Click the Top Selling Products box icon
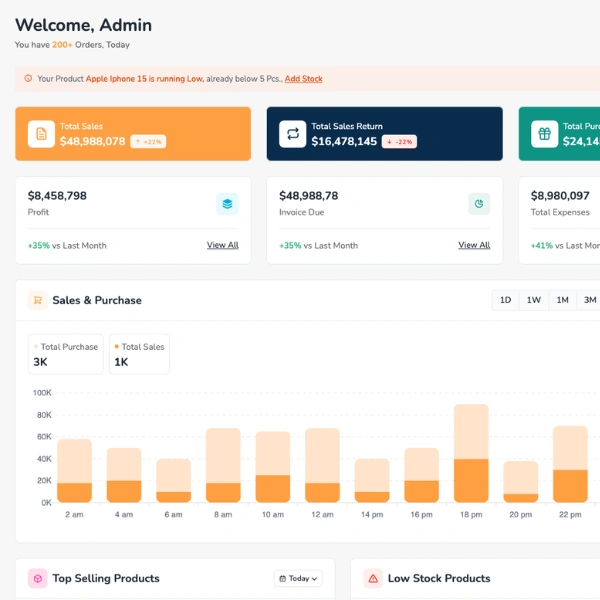The height and width of the screenshot is (600, 600). (38, 578)
